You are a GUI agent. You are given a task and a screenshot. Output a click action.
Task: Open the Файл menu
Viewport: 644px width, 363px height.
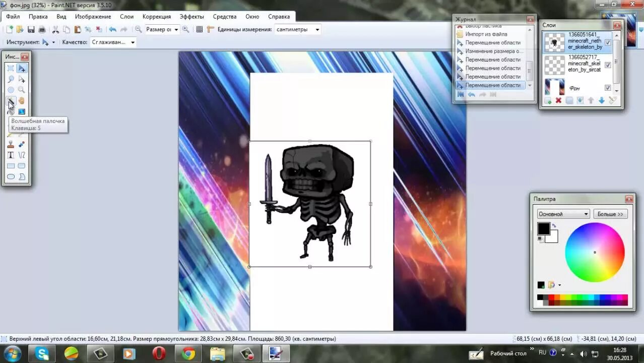pyautogui.click(x=13, y=17)
